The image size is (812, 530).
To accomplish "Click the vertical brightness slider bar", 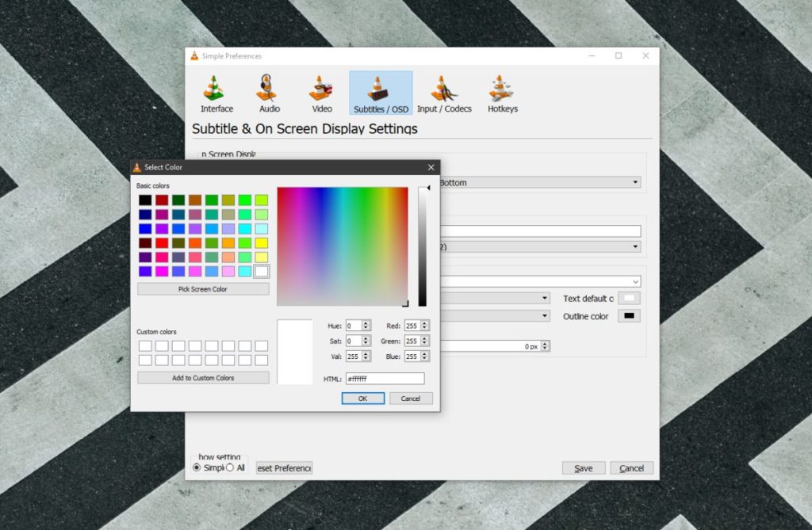I will (423, 246).
